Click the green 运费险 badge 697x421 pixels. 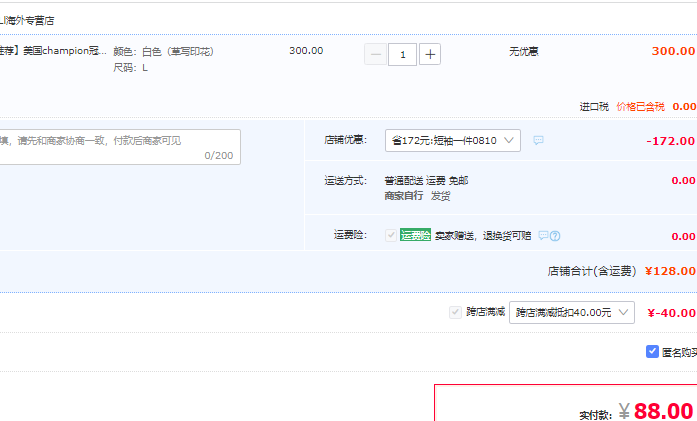[x=415, y=235]
